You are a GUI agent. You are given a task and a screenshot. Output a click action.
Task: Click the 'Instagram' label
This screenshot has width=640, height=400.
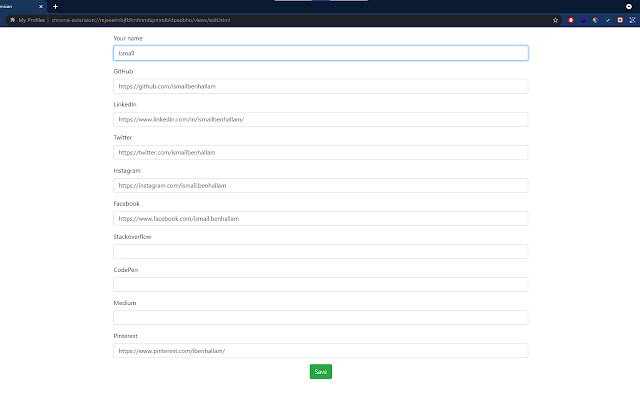(127, 171)
